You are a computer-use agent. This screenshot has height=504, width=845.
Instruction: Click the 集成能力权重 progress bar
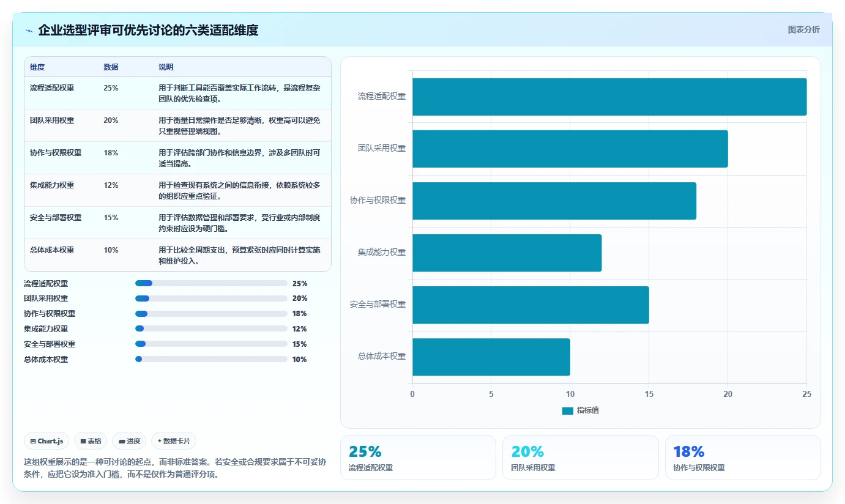(x=211, y=329)
